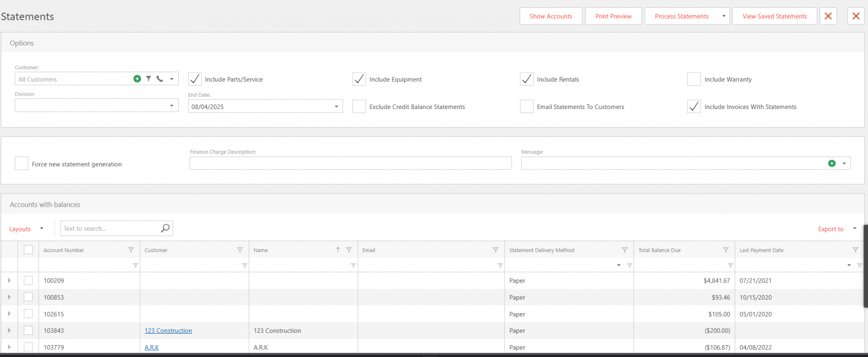Expand row for account 100209
The image size is (868, 357).
tap(9, 281)
